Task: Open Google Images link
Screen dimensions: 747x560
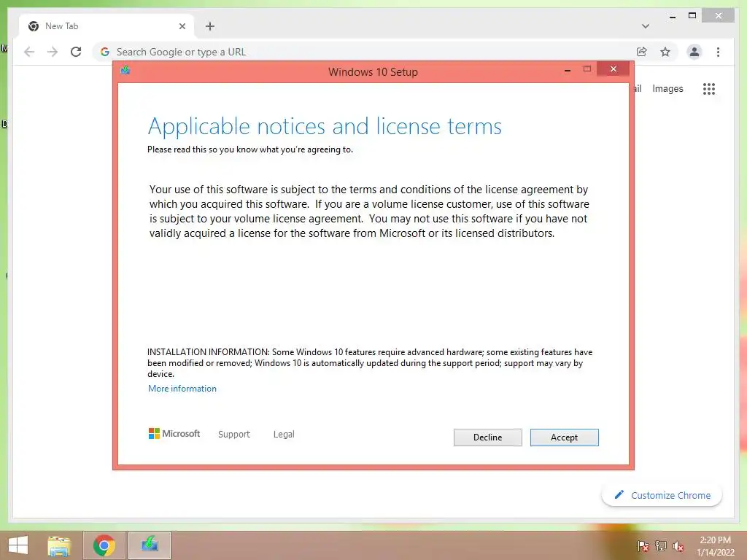Action: (x=667, y=88)
